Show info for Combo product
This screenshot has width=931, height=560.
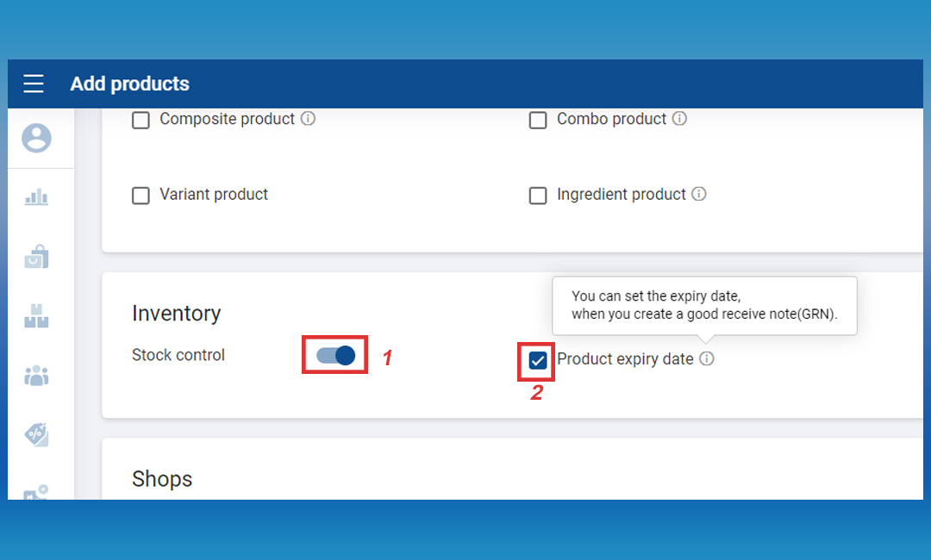679,119
